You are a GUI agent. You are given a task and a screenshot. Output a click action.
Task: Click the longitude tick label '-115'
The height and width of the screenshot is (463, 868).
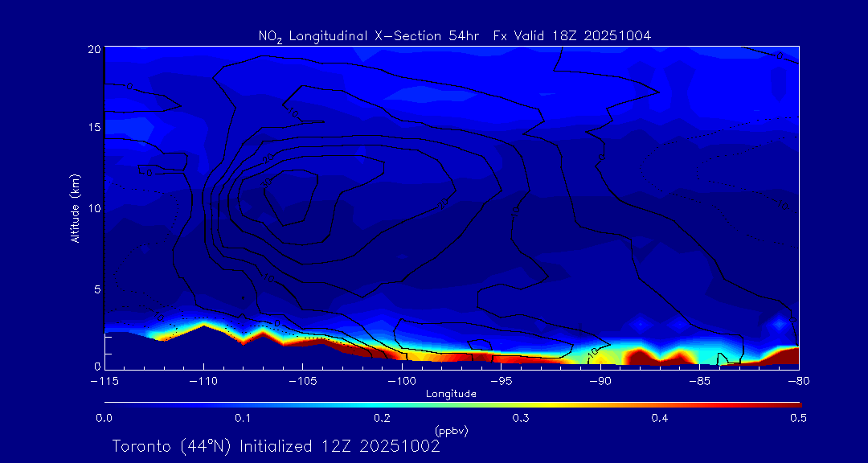[x=105, y=381]
